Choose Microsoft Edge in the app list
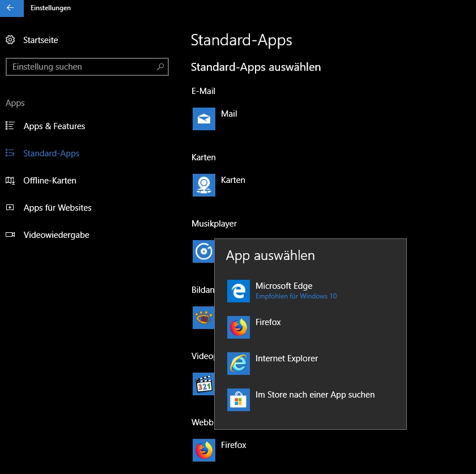This screenshot has width=476, height=474. [283, 291]
